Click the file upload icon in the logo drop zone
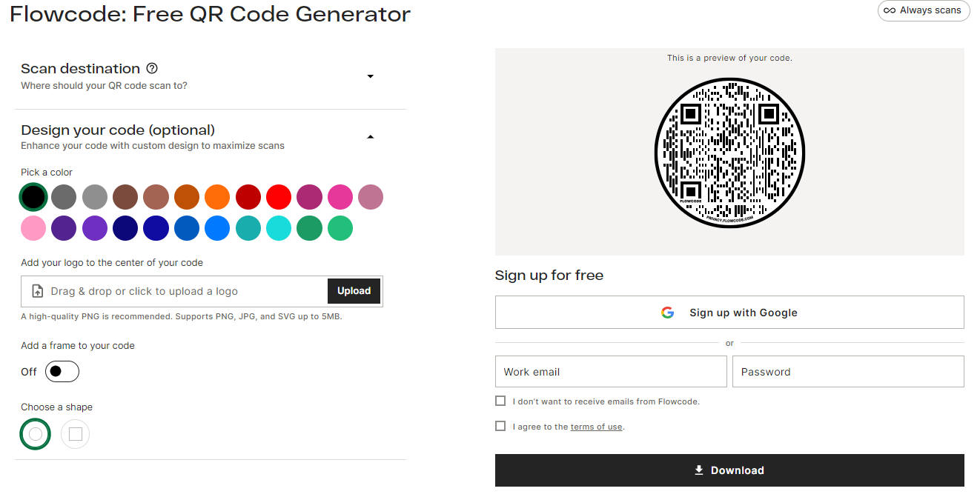Screen dimensions: 980x497 pyautogui.click(x=37, y=290)
